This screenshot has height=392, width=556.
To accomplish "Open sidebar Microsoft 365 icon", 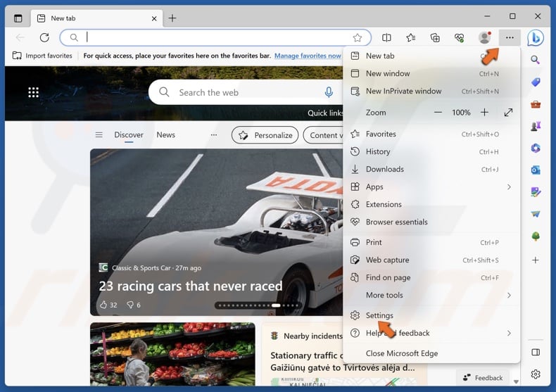I will tap(536, 148).
